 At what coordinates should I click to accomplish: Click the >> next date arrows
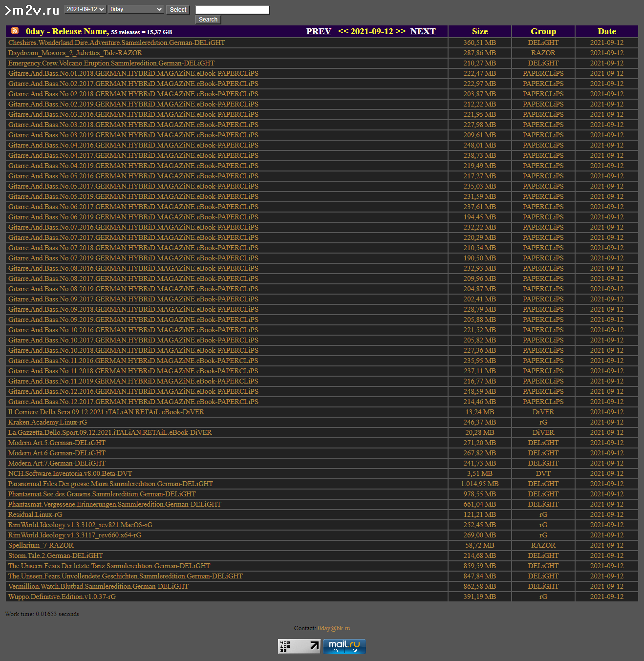pyautogui.click(x=401, y=31)
